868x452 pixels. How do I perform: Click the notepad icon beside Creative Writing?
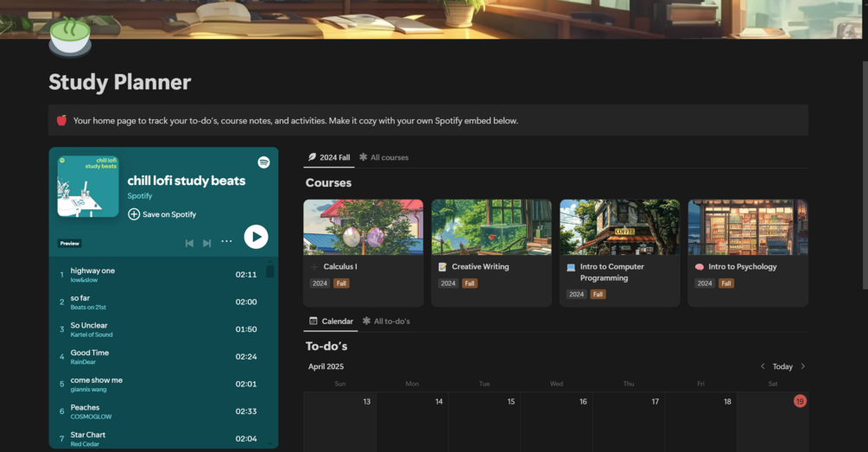[442, 267]
